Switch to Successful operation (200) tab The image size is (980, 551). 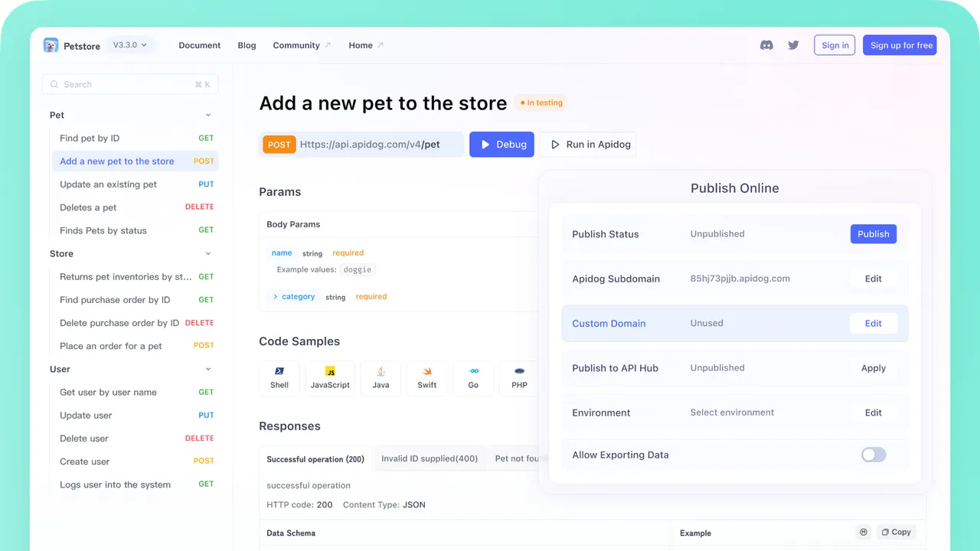(x=315, y=459)
